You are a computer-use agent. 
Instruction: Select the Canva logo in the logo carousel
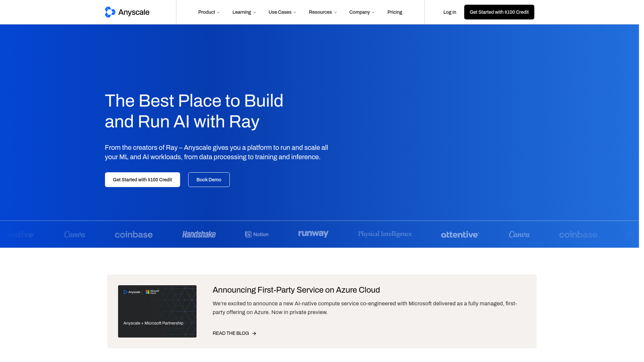click(x=74, y=234)
